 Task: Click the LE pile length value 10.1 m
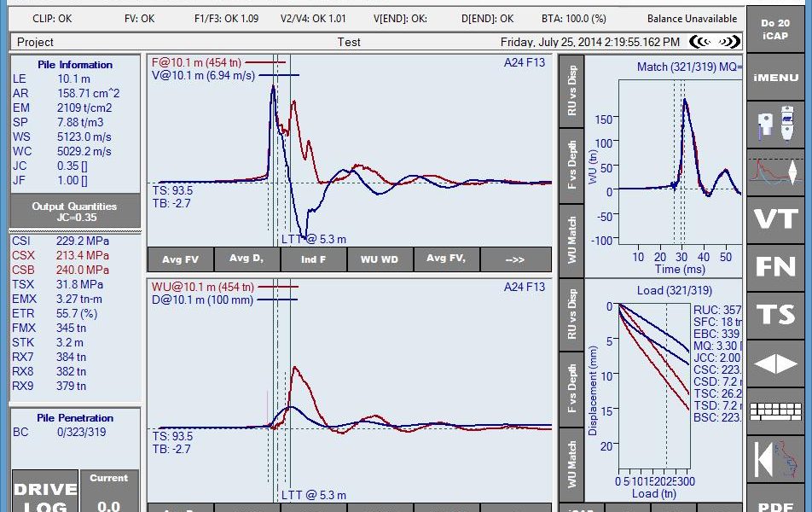pyautogui.click(x=73, y=79)
